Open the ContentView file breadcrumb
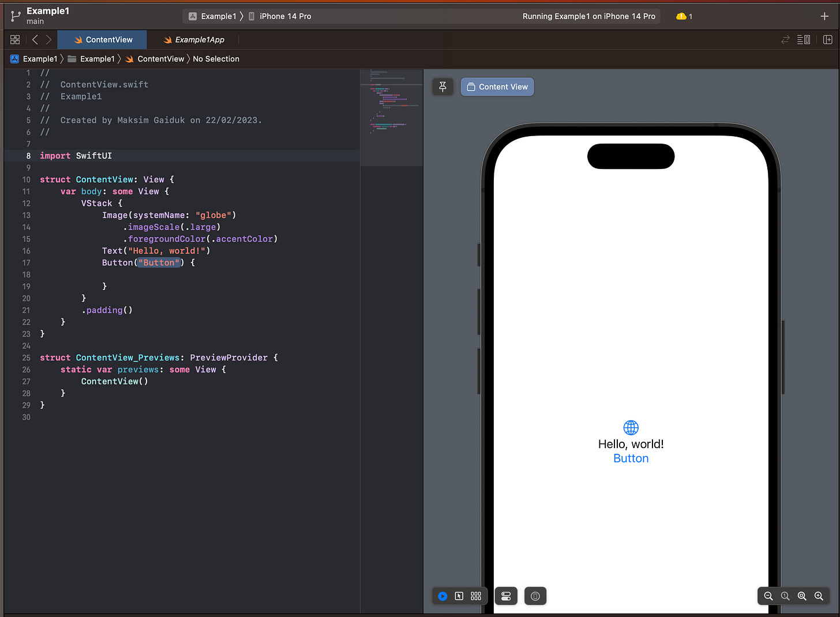840x617 pixels. [x=155, y=59]
